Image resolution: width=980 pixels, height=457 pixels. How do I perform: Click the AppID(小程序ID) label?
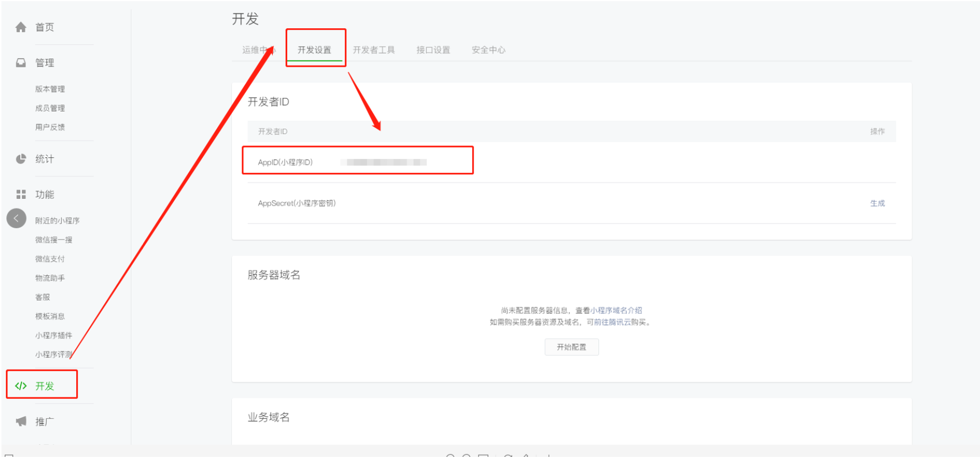click(285, 162)
